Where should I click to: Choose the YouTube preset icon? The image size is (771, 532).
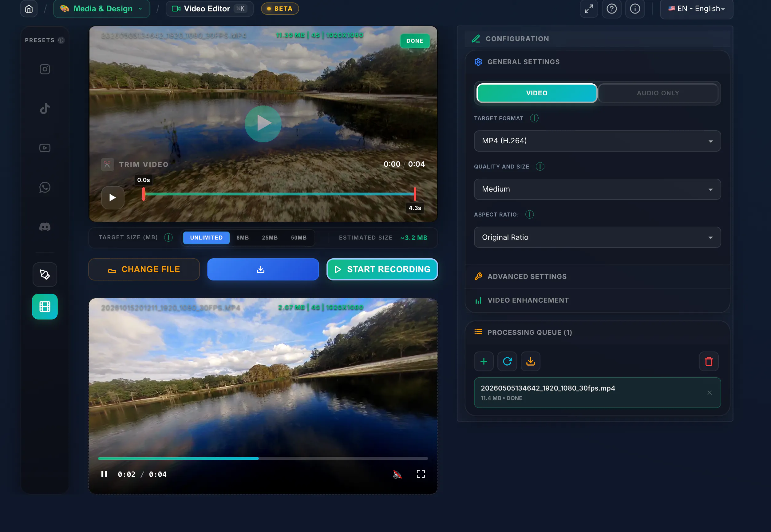click(x=45, y=148)
